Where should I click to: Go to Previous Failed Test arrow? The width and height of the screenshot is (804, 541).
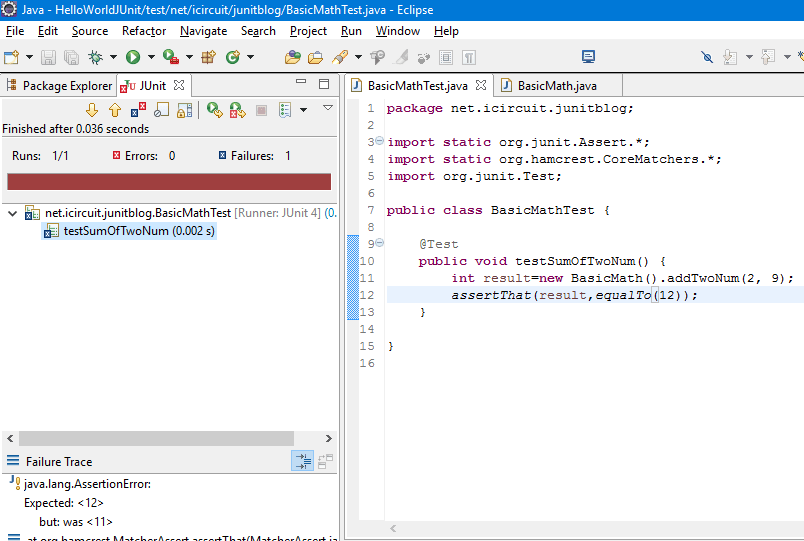click(115, 110)
